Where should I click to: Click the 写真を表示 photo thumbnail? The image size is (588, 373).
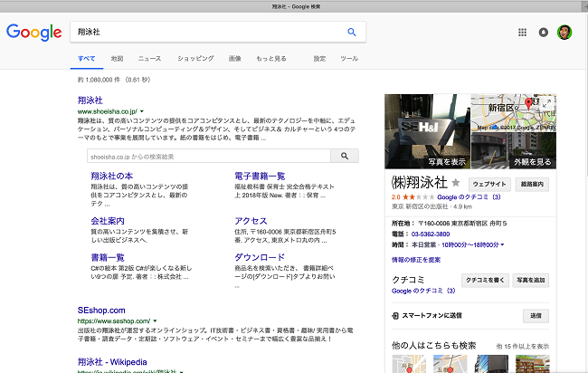click(x=428, y=131)
